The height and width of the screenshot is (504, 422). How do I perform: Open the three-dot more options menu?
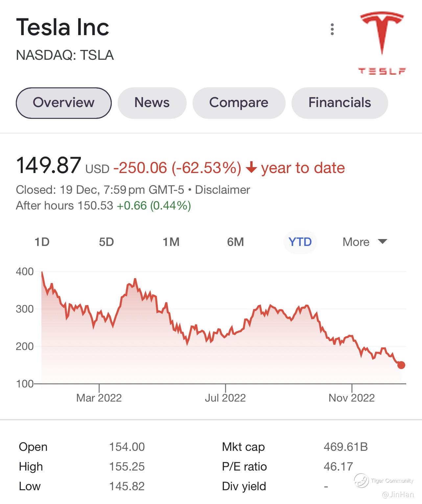[332, 29]
